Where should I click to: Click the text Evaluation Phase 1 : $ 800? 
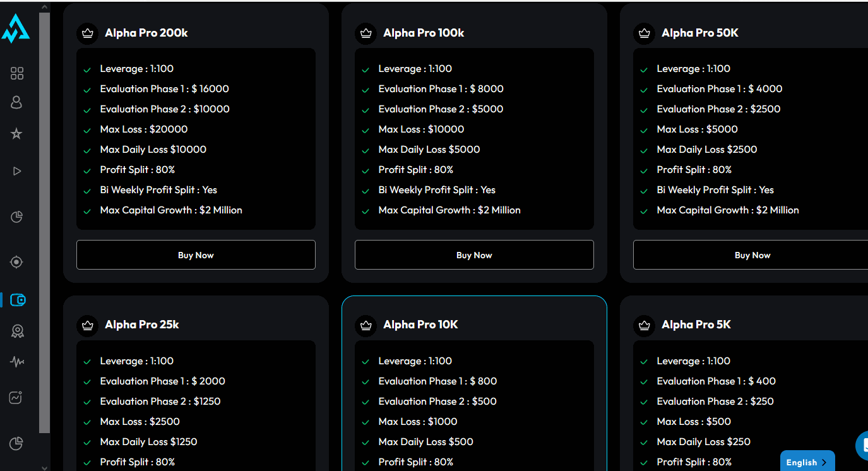[437, 381]
